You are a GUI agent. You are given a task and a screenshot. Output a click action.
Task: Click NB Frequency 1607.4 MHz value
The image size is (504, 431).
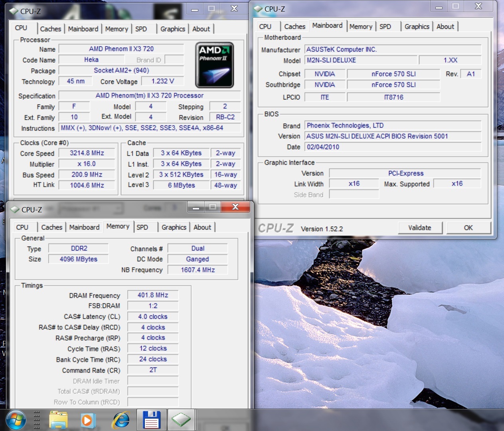point(198,270)
